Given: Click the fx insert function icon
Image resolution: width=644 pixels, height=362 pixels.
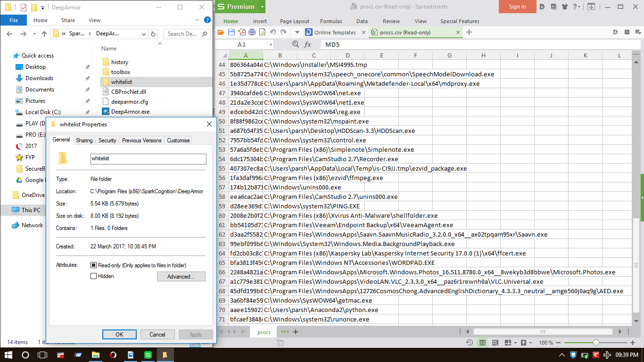Looking at the screenshot, I should (x=308, y=44).
